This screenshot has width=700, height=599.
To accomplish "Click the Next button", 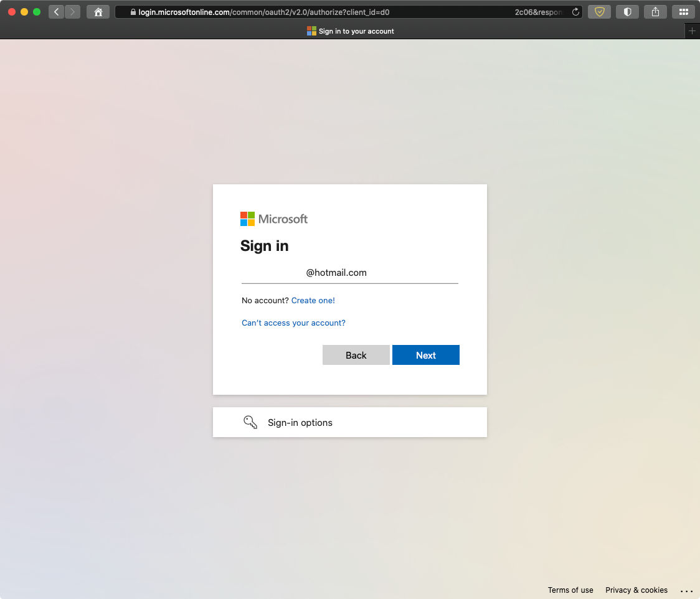I will click(x=426, y=355).
